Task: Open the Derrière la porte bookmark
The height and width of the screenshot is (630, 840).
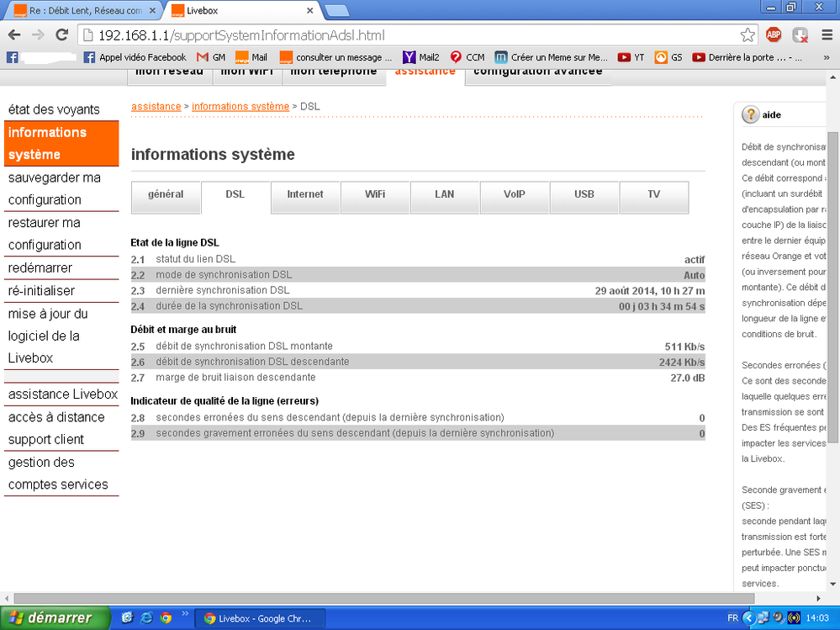Action: coord(748,57)
